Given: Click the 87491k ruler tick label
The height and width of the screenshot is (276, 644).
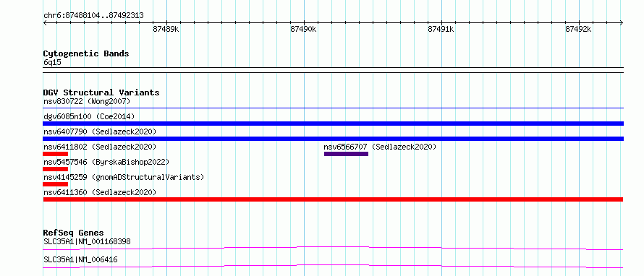Looking at the screenshot, I should [441, 29].
